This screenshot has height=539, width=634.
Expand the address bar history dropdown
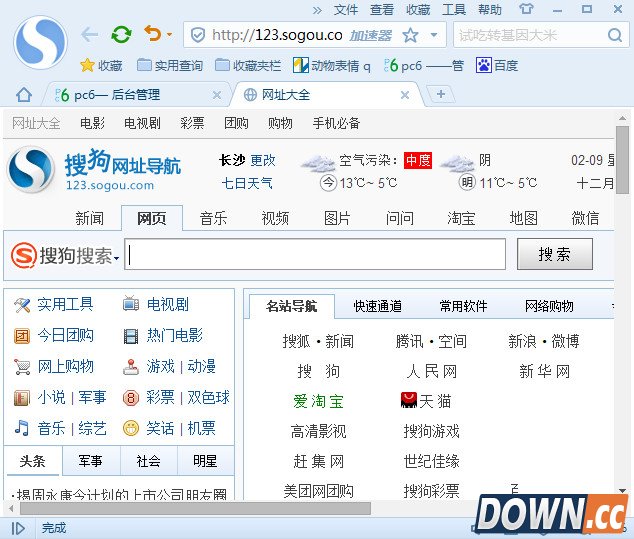click(434, 35)
